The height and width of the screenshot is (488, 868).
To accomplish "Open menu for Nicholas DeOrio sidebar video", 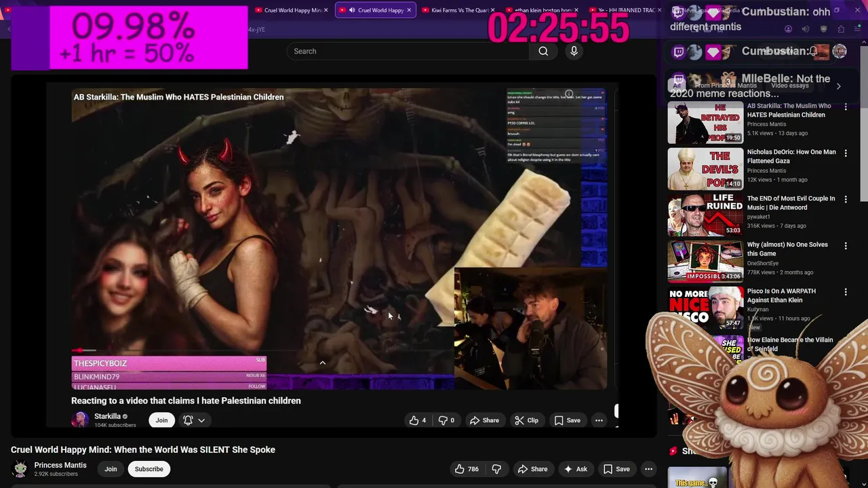I will click(846, 153).
